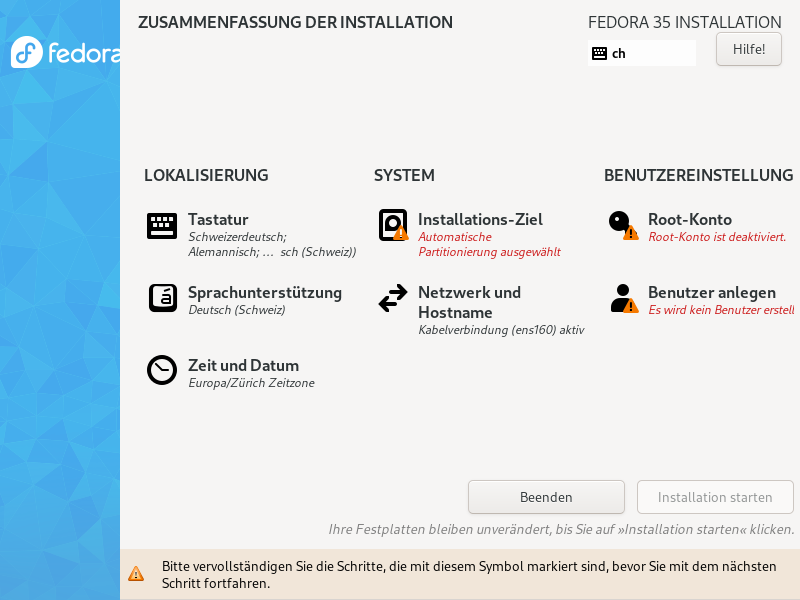Click Kabelverbindung (ens160) aktiv status text
Screen dimensions: 800x600
pos(501,330)
